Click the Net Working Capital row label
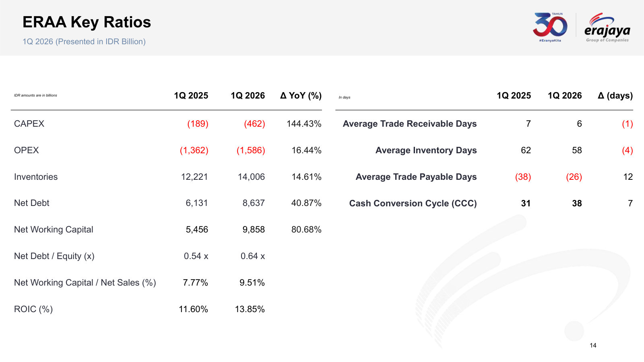The image size is (644, 362). click(x=54, y=230)
